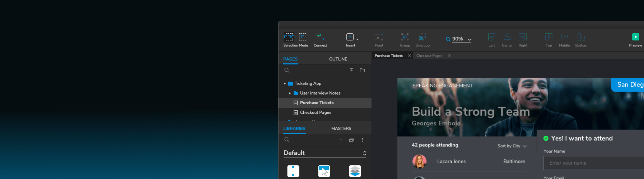Click the Build a Strong Team heading
The height and width of the screenshot is (179, 644).
point(471,112)
